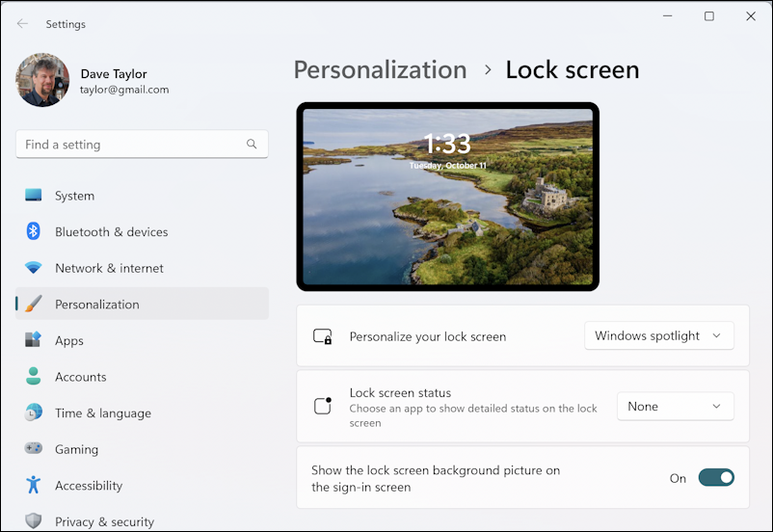
Task: Click the Time & language globe icon
Action: [34, 412]
